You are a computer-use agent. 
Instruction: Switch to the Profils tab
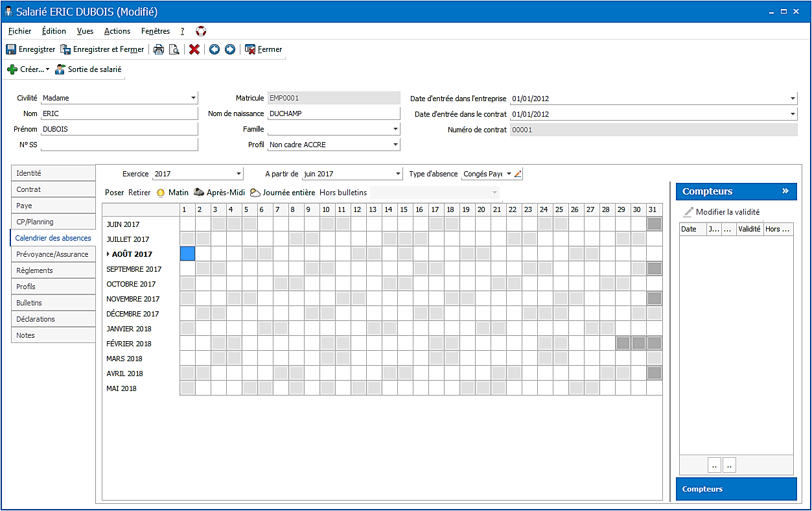(53, 287)
